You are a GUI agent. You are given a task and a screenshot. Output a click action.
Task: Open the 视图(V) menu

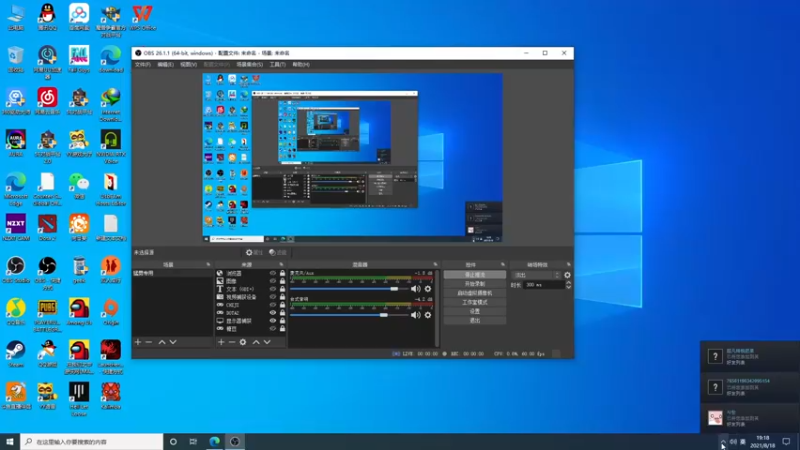tap(188, 65)
